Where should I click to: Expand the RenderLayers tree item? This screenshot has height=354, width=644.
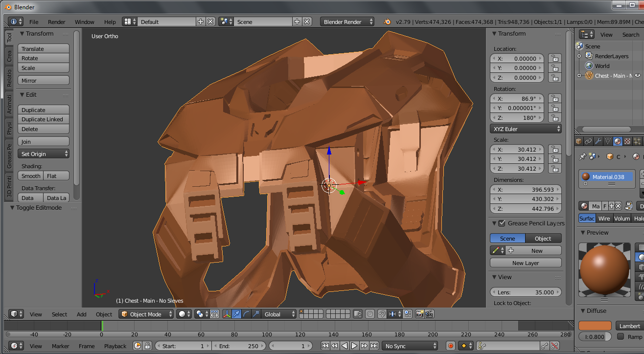[x=580, y=56]
